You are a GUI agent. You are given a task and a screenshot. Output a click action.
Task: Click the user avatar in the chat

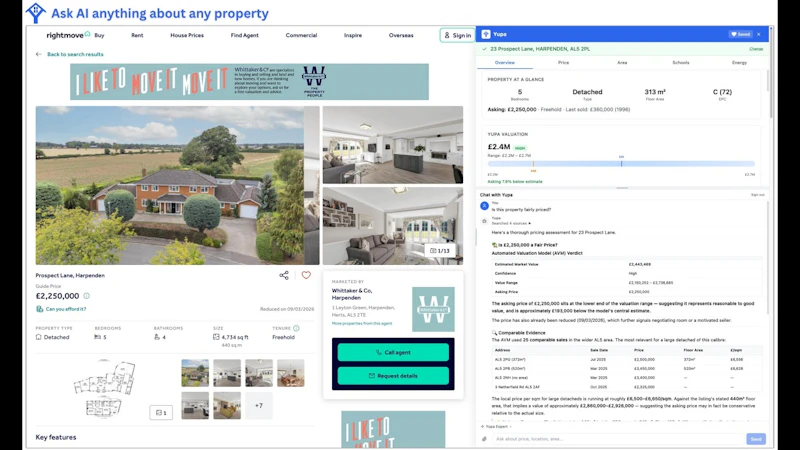coord(484,206)
